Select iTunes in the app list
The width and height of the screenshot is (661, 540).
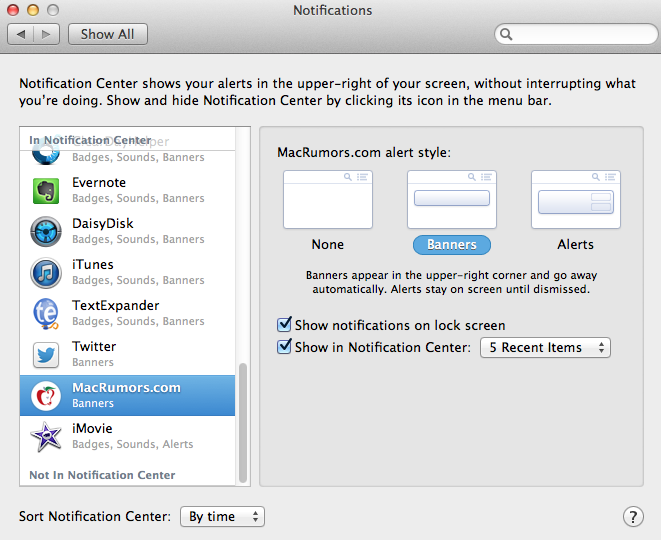(127, 272)
